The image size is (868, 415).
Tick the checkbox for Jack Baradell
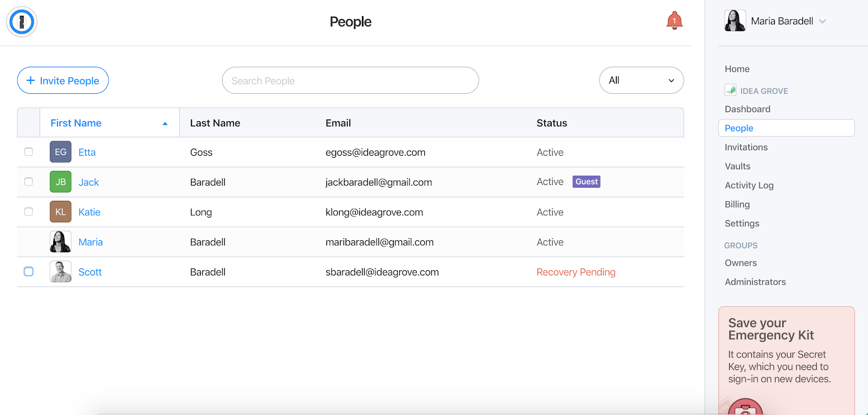pyautogui.click(x=29, y=182)
